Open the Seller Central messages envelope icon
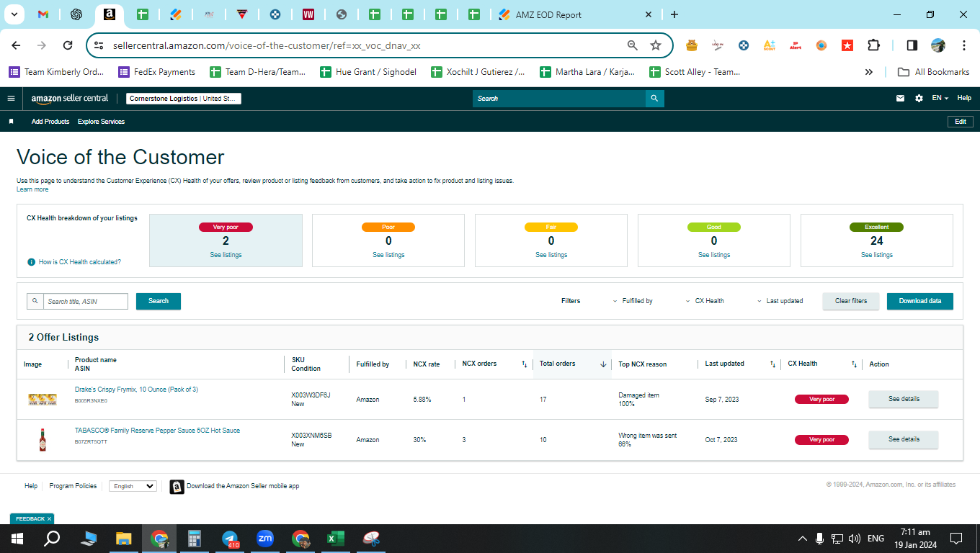 click(900, 99)
